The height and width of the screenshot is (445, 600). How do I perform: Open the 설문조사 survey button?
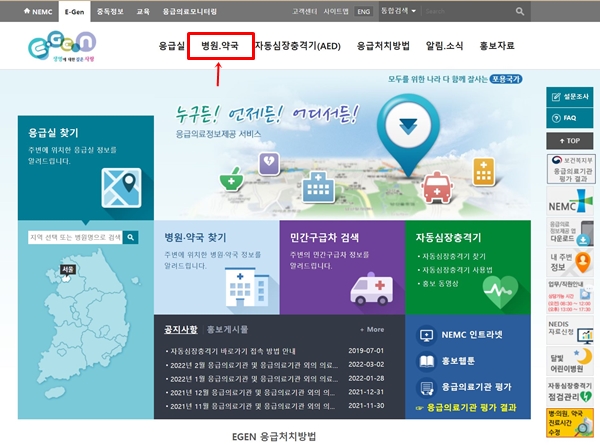coord(570,97)
